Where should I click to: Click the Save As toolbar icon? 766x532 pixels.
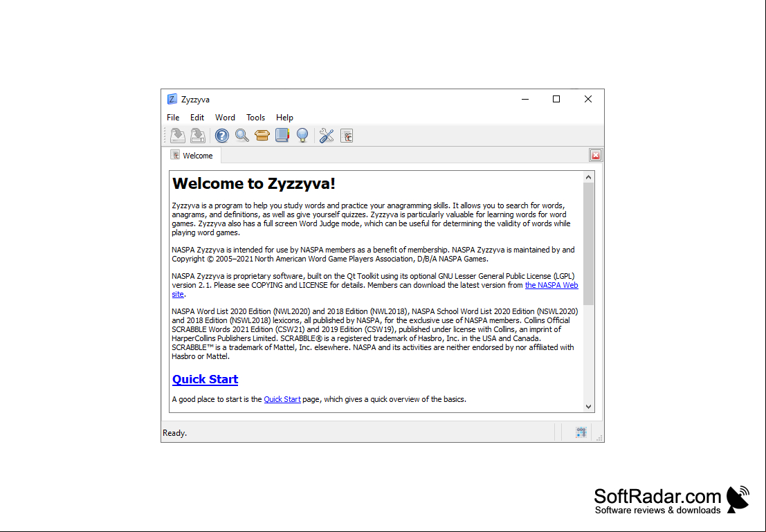coord(198,136)
